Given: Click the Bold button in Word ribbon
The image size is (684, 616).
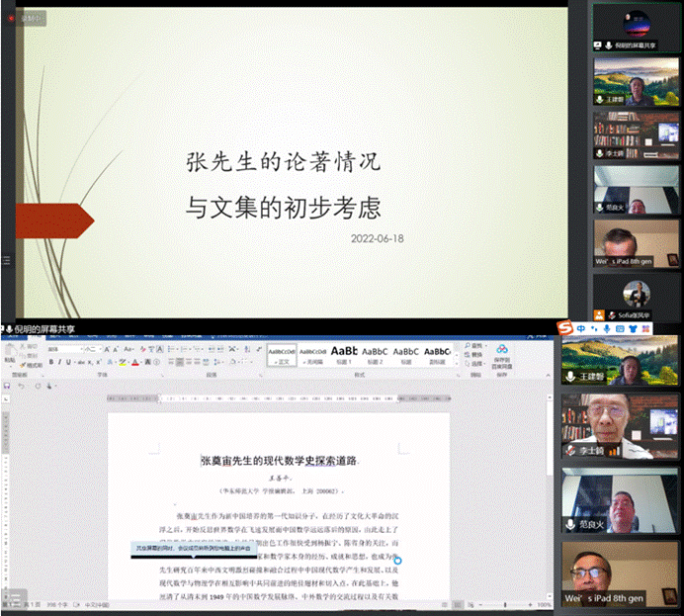Looking at the screenshot, I should [x=50, y=362].
